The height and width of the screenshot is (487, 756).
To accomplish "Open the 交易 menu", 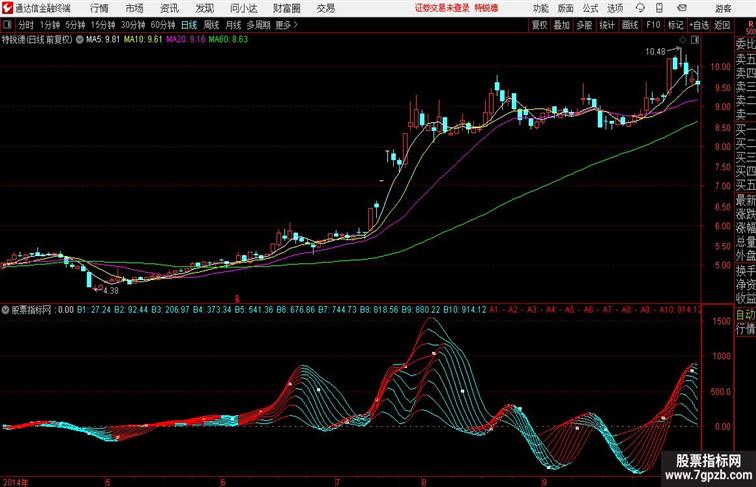I will (x=326, y=8).
